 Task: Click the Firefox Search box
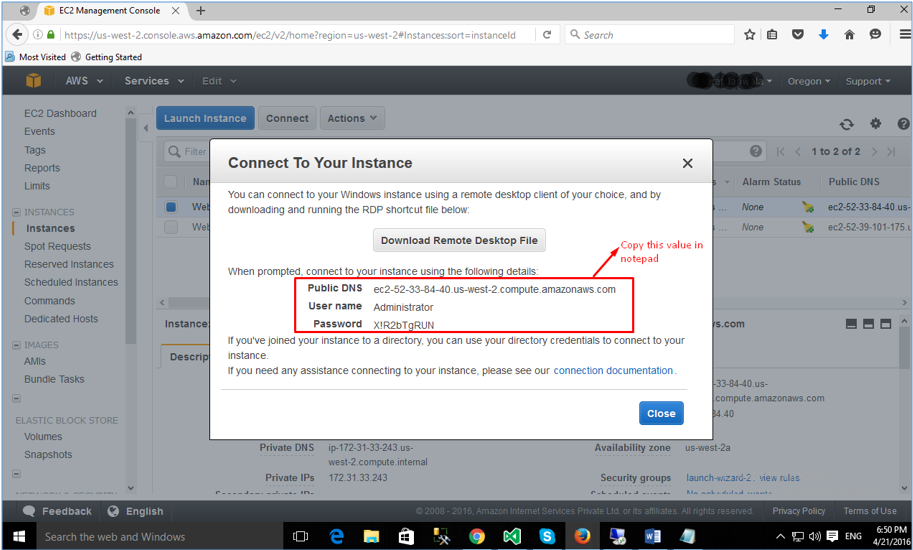pyautogui.click(x=649, y=35)
